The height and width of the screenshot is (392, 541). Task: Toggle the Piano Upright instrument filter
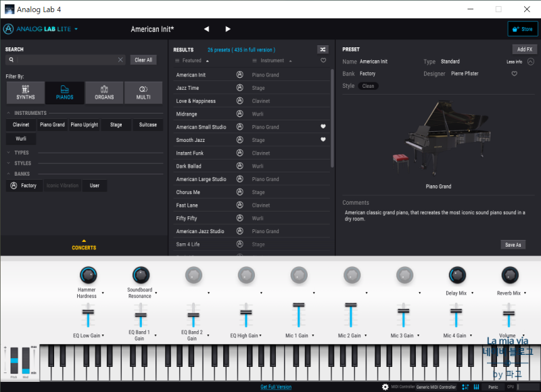84,125
